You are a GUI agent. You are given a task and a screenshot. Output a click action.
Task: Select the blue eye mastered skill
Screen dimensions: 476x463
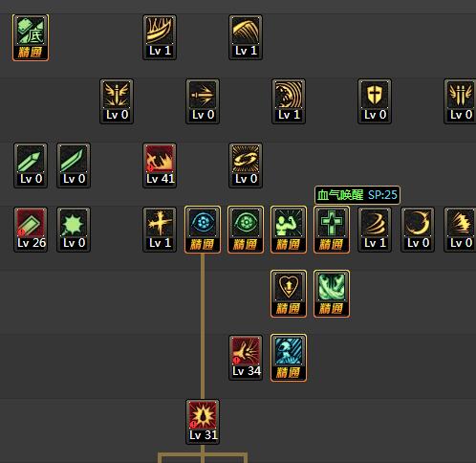(x=203, y=230)
